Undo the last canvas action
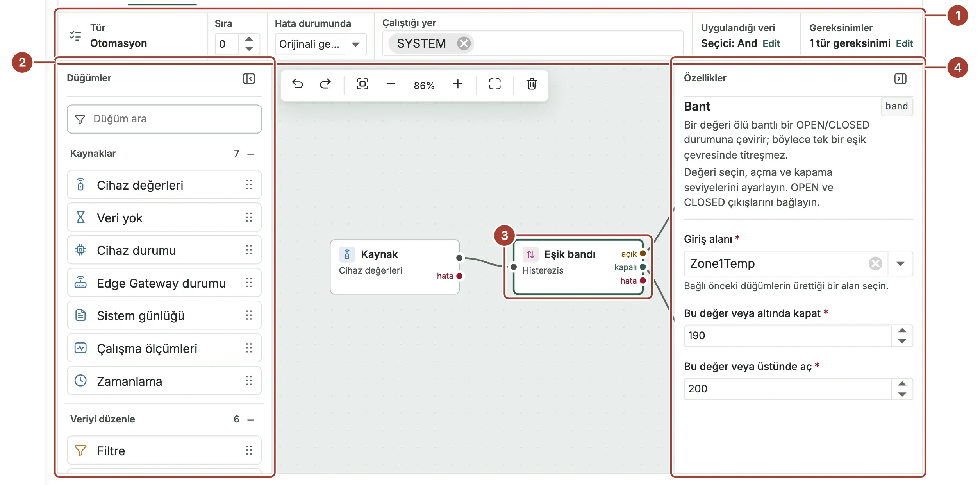This screenshot has height=485, width=980. point(298,84)
